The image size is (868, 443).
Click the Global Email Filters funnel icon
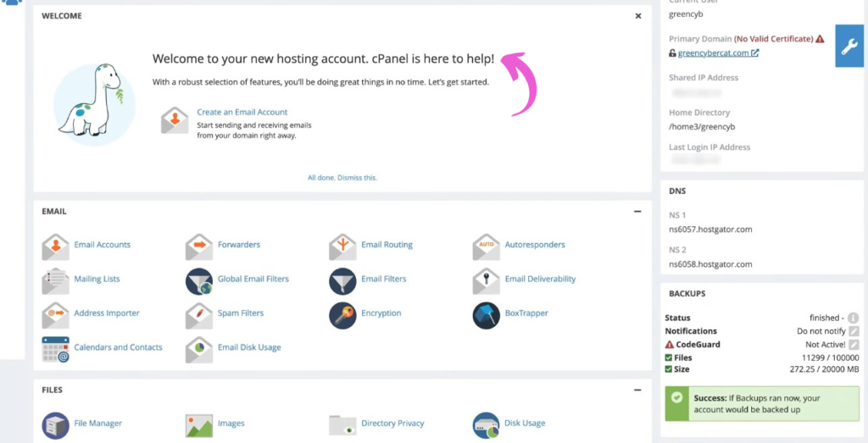coord(199,281)
